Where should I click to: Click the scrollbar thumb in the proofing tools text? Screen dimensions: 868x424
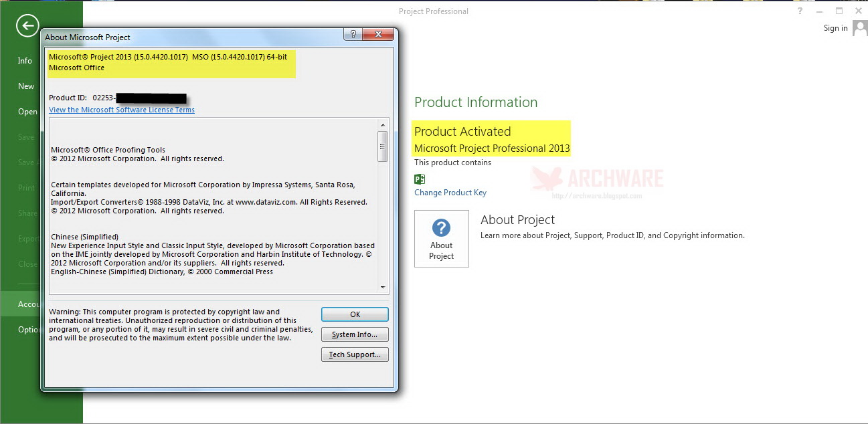tap(383, 145)
